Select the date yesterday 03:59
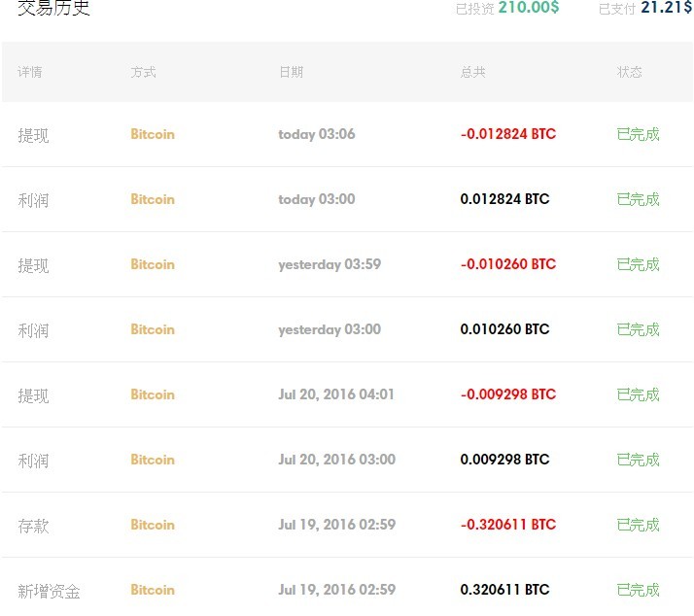The width and height of the screenshot is (694, 616). click(330, 264)
